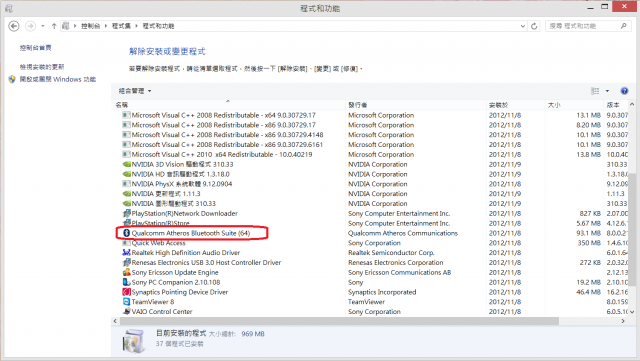Click the TeamViewer 8 icon
Screen dimensions: 640x361
127,302
